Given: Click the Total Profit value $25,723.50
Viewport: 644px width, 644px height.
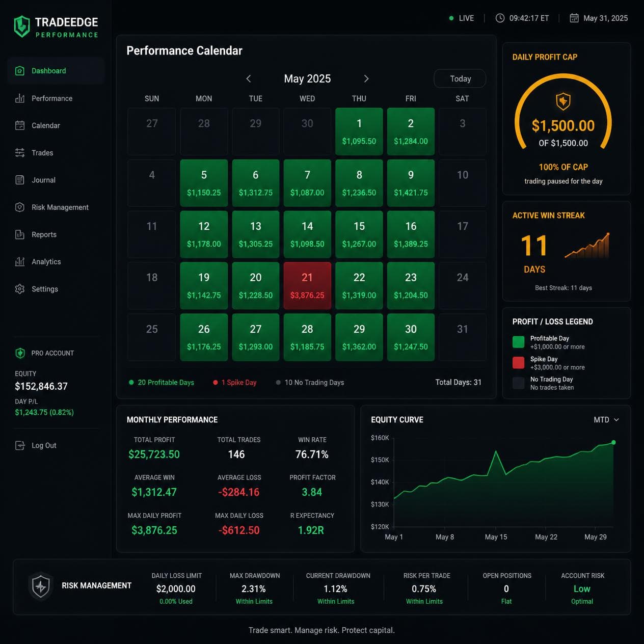Looking at the screenshot, I should (154, 454).
